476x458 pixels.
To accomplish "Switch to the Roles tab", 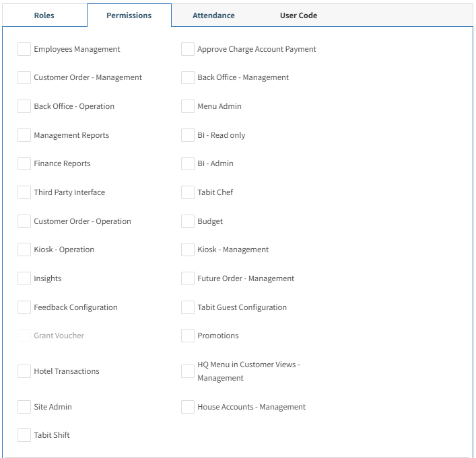I will click(44, 15).
